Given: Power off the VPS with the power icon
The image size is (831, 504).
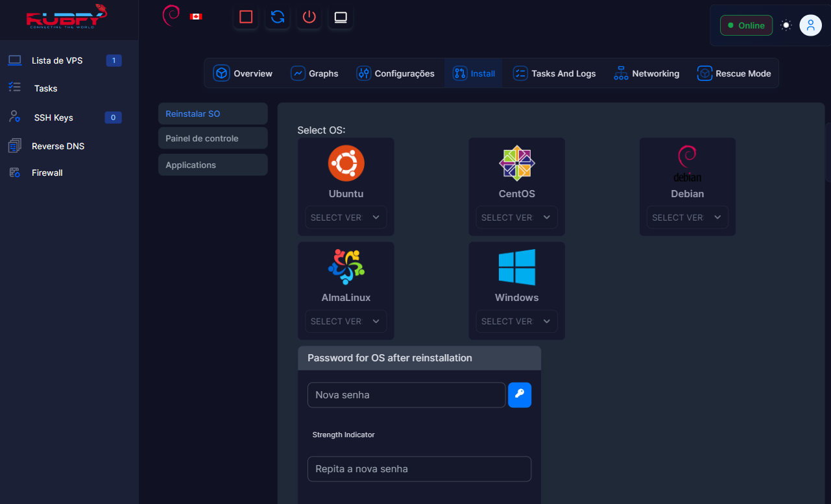Looking at the screenshot, I should pos(309,17).
